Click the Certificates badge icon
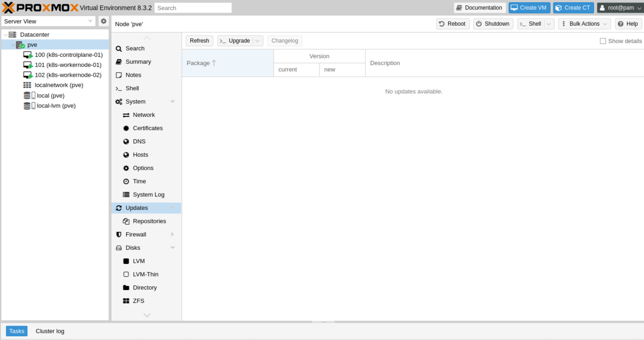The image size is (644, 340). coord(126,128)
